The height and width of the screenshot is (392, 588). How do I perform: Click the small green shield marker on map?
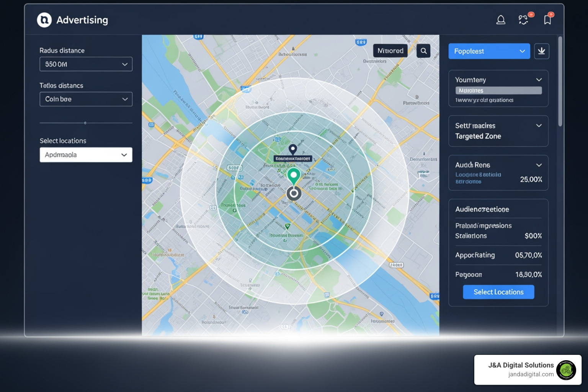pyautogui.click(x=287, y=226)
